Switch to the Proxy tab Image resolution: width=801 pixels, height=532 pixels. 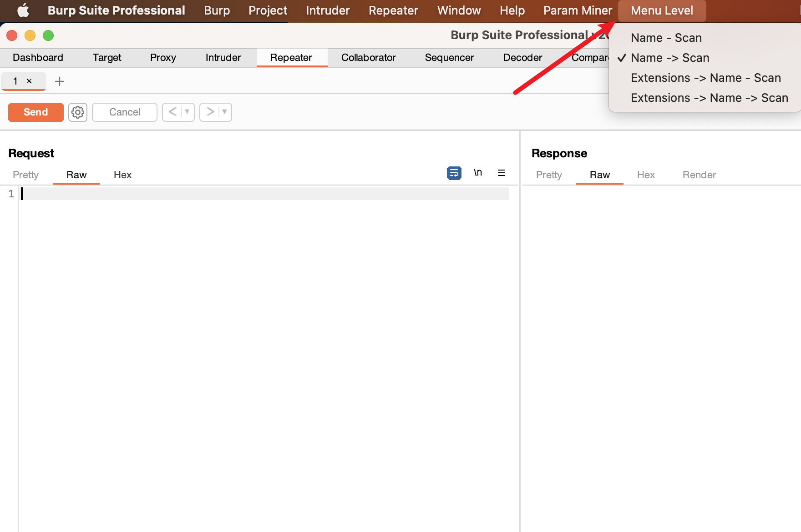pos(163,58)
